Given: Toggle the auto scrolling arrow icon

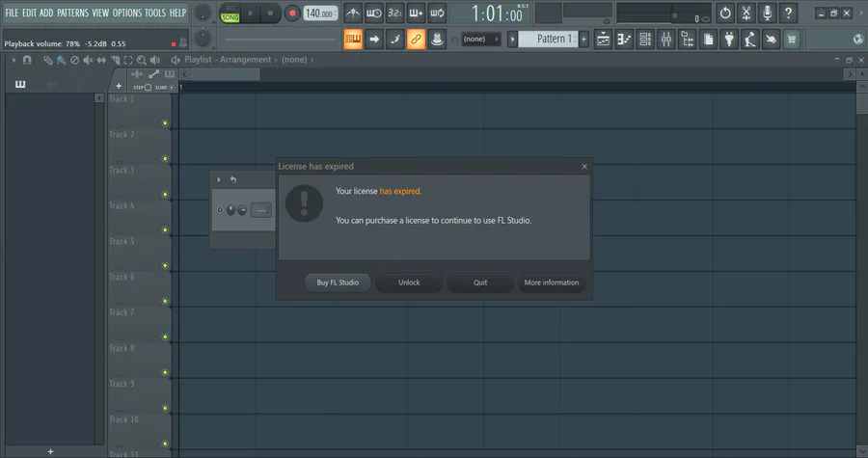Looking at the screenshot, I should pyautogui.click(x=373, y=40).
